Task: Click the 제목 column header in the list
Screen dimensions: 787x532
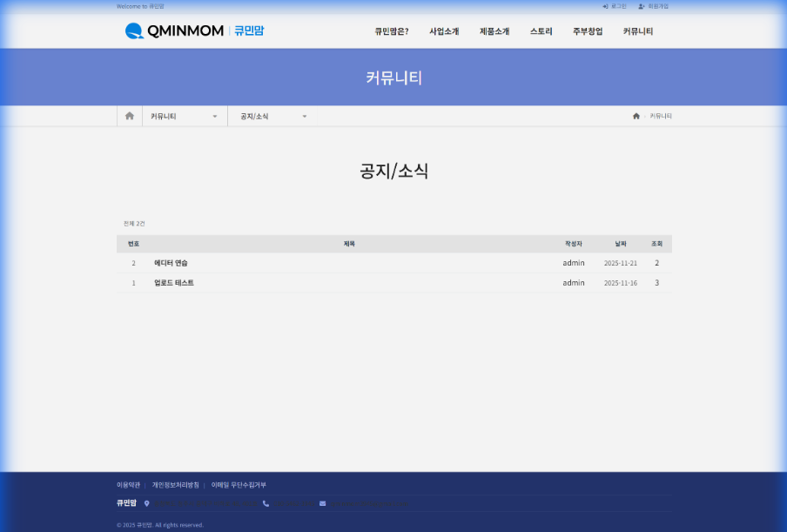Action: pyautogui.click(x=348, y=244)
